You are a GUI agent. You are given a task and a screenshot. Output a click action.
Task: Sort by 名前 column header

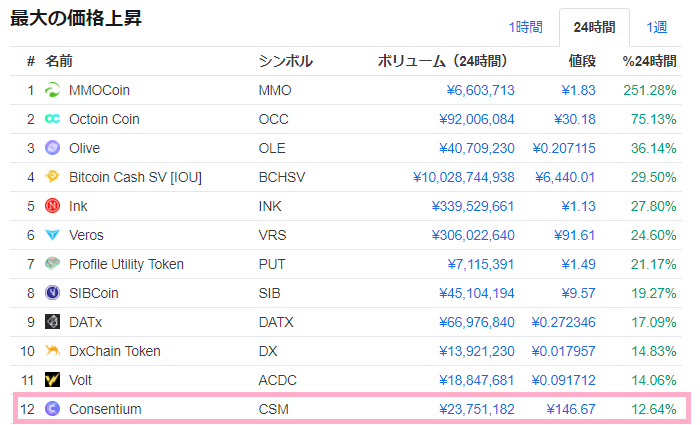pos(59,61)
